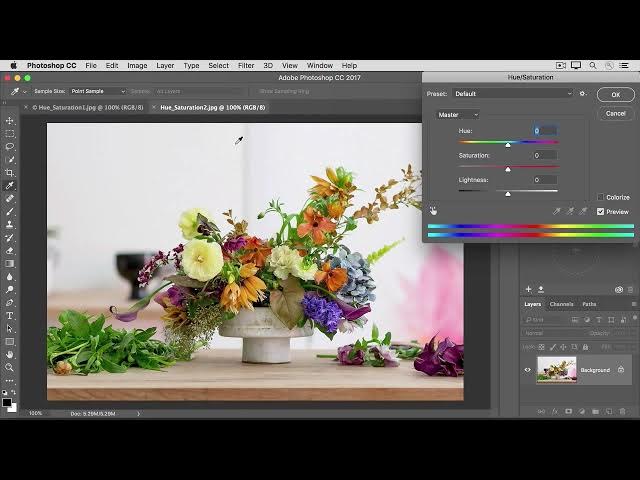640x480 pixels.
Task: Click the Background layer lock icon
Action: pyautogui.click(x=621, y=370)
